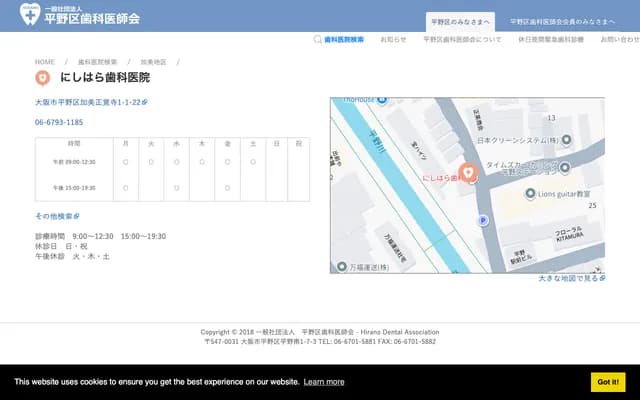Switch to 平野区歯科医師会会員のみなさまへ tab
The height and width of the screenshot is (400, 640).
coord(562,21)
